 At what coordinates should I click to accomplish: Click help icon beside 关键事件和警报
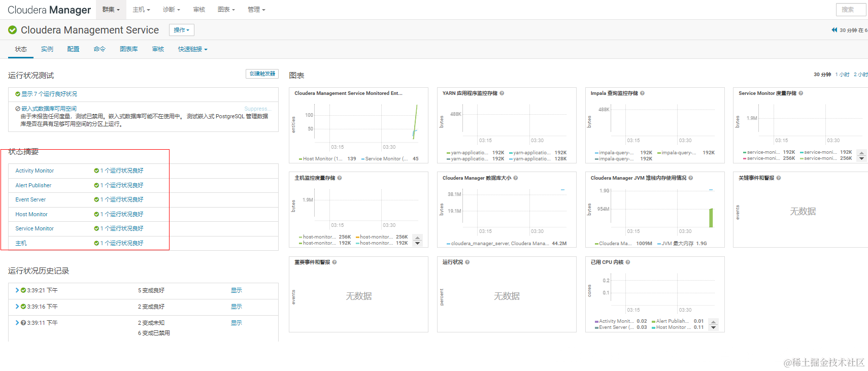(778, 178)
